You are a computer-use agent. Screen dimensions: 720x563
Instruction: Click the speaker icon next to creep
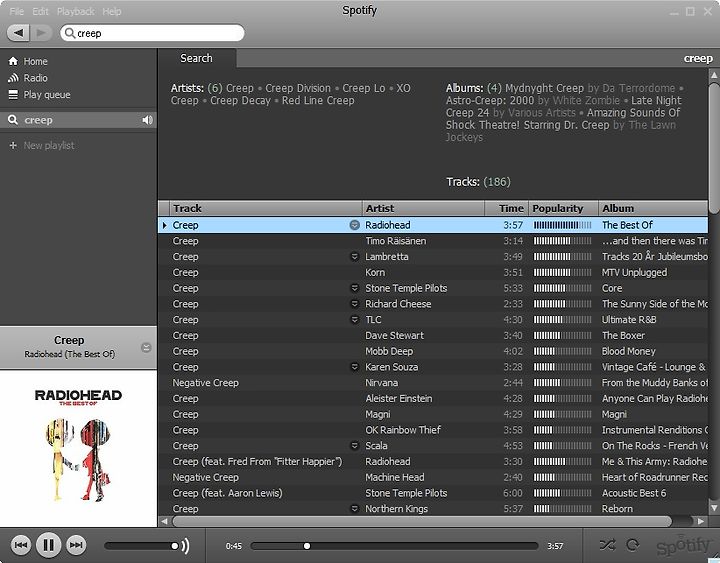(x=147, y=120)
